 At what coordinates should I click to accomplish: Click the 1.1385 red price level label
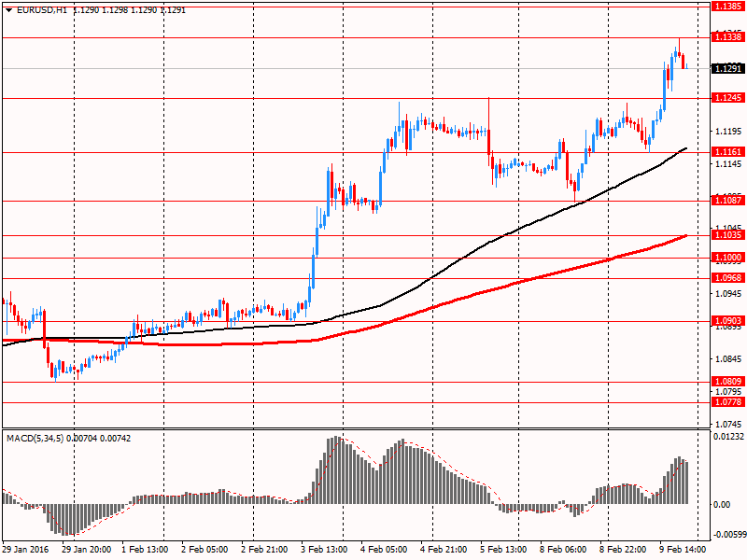[x=728, y=7]
